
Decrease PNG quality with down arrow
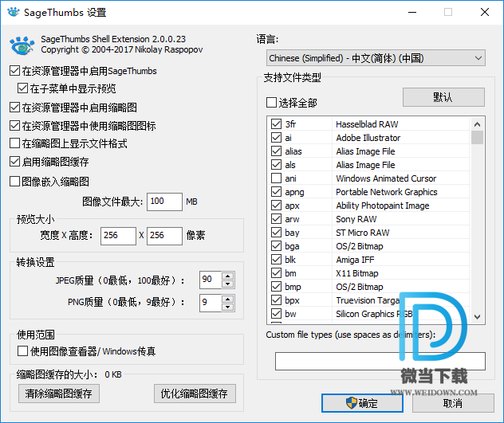228,307
